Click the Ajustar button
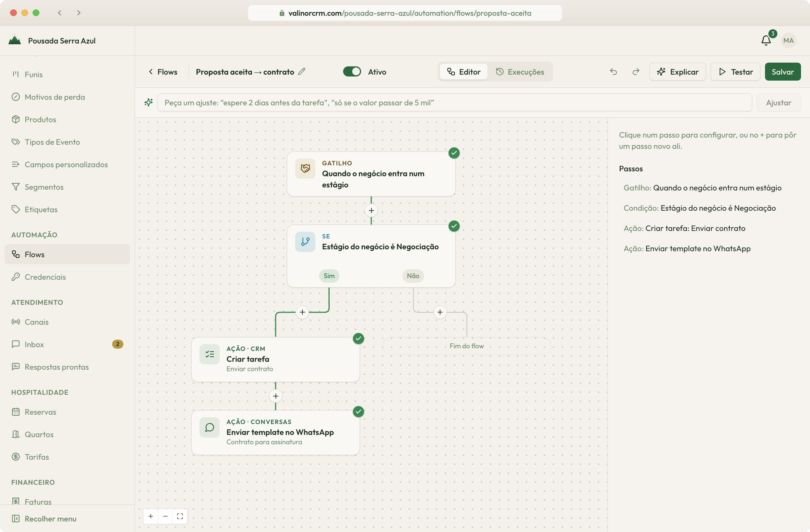810x532 pixels. 778,102
